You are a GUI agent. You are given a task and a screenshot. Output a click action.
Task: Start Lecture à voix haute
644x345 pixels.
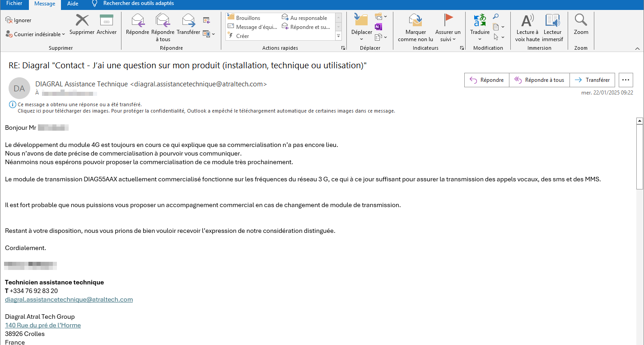527,28
